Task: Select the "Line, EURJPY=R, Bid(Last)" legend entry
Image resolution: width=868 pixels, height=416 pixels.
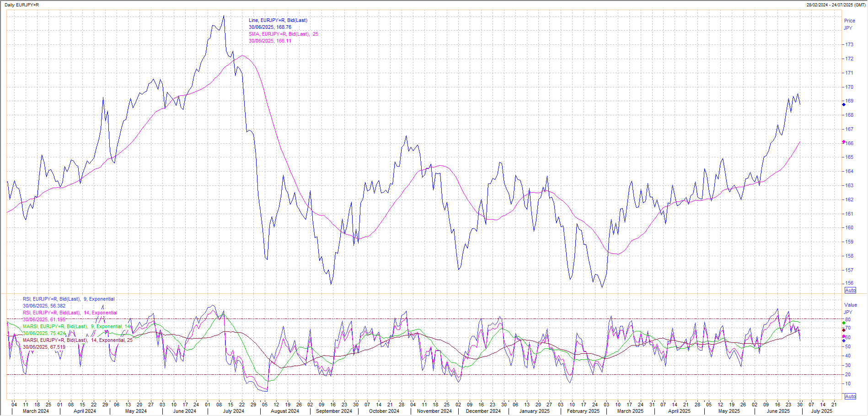Action: click(278, 20)
